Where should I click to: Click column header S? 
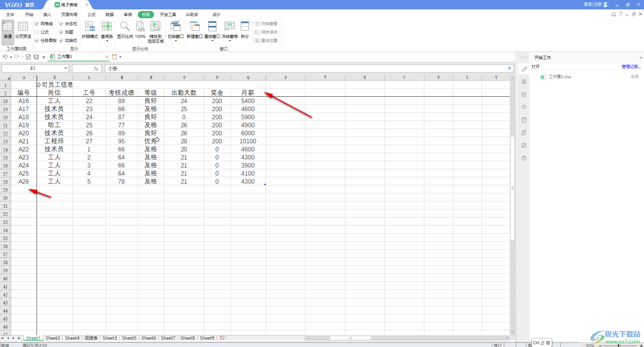pyautogui.click(x=285, y=78)
